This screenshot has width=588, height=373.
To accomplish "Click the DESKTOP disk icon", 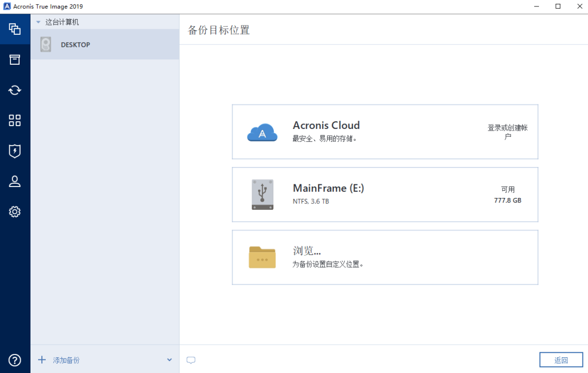I will [x=46, y=45].
